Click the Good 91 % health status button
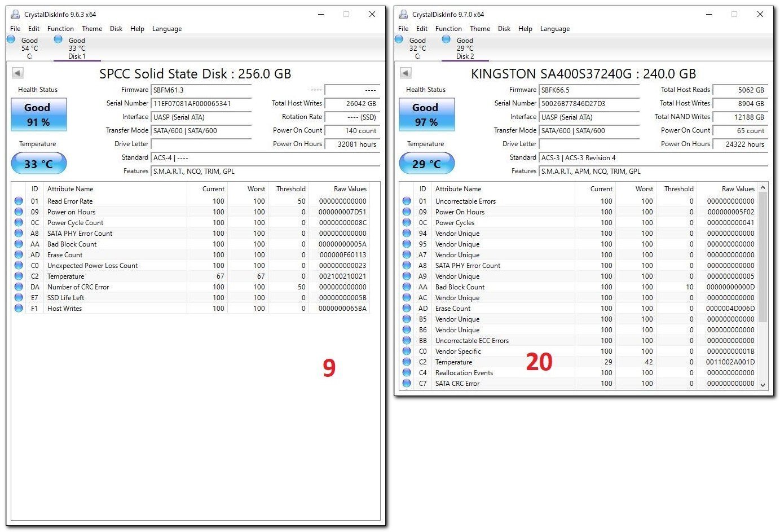 pos(38,115)
